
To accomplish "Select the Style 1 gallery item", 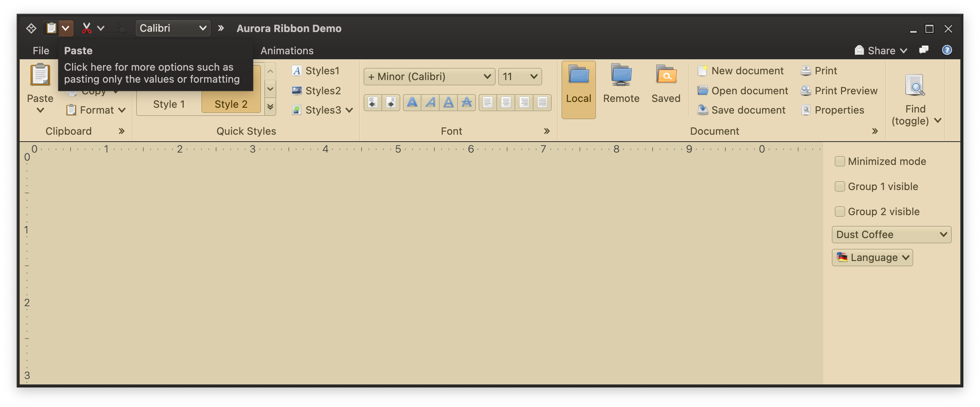I will pyautogui.click(x=169, y=104).
